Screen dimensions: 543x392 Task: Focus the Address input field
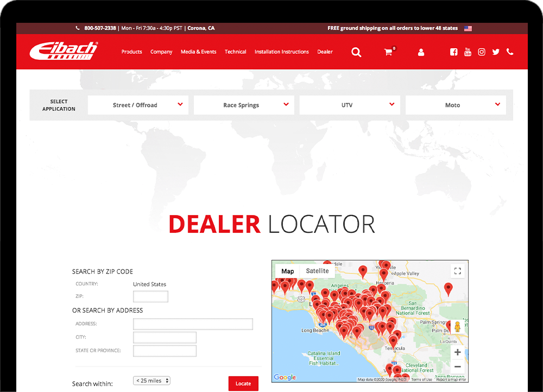tap(193, 324)
